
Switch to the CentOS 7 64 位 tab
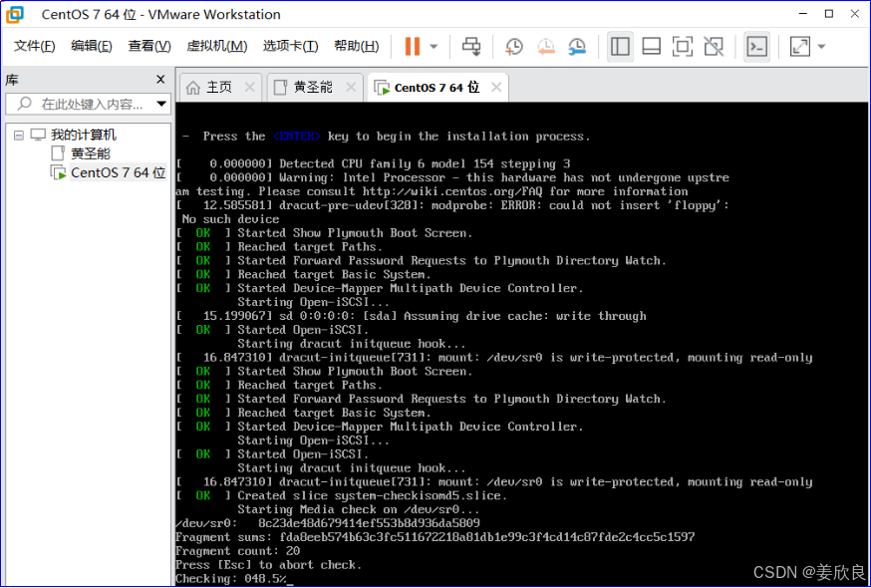pos(436,88)
